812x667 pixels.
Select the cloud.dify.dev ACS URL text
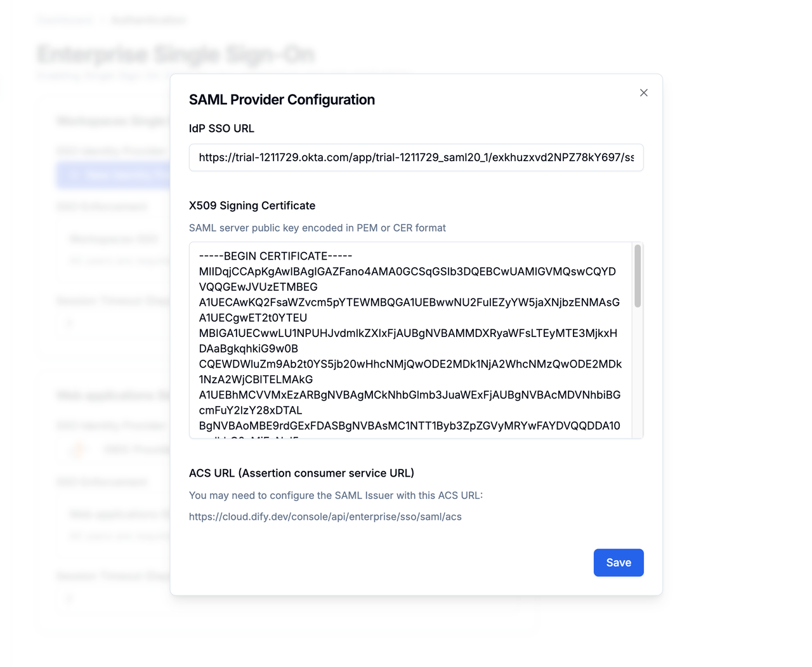[x=325, y=517]
